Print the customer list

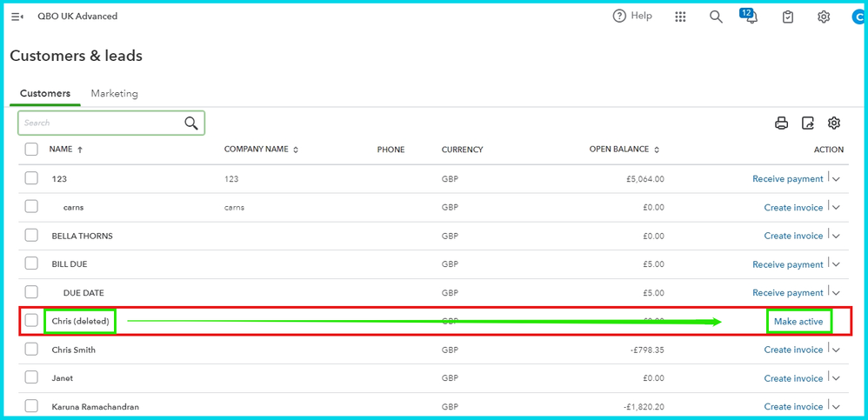tap(781, 123)
